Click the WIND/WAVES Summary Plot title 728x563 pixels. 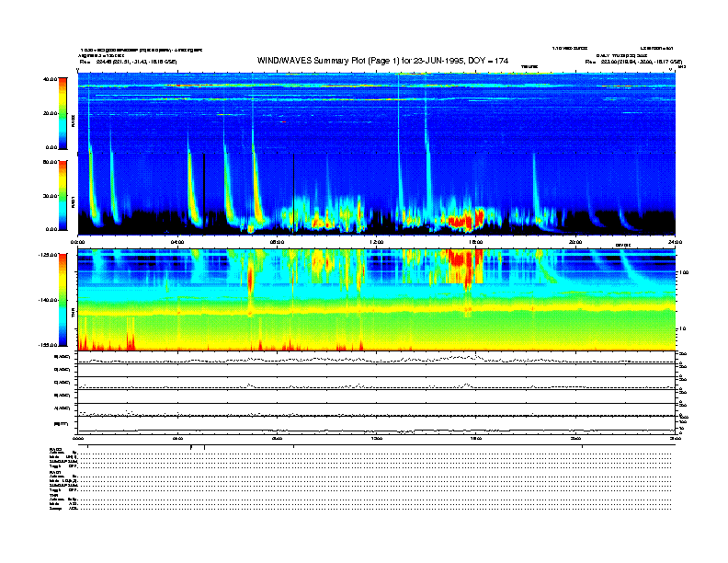coord(382,61)
